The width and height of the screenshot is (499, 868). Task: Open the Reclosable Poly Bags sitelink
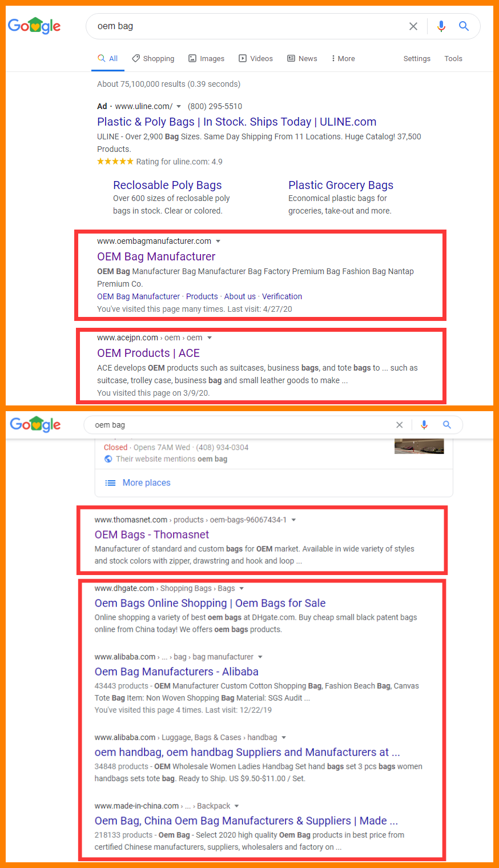coord(167,185)
